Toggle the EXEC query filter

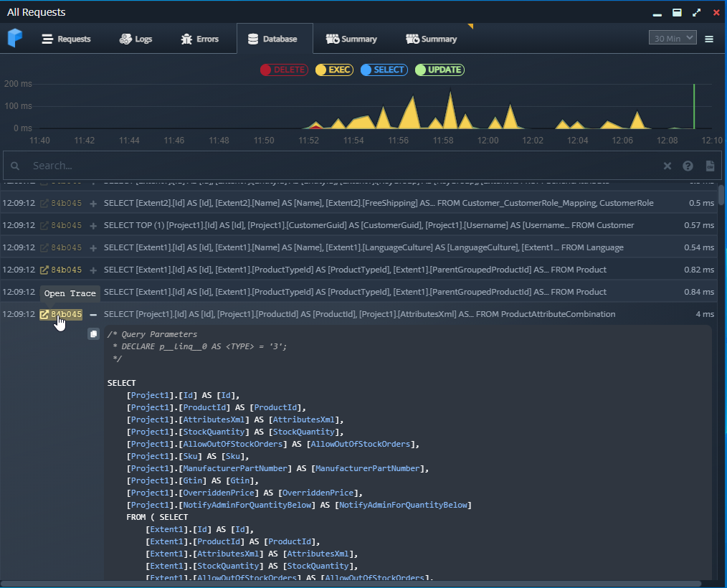(334, 70)
